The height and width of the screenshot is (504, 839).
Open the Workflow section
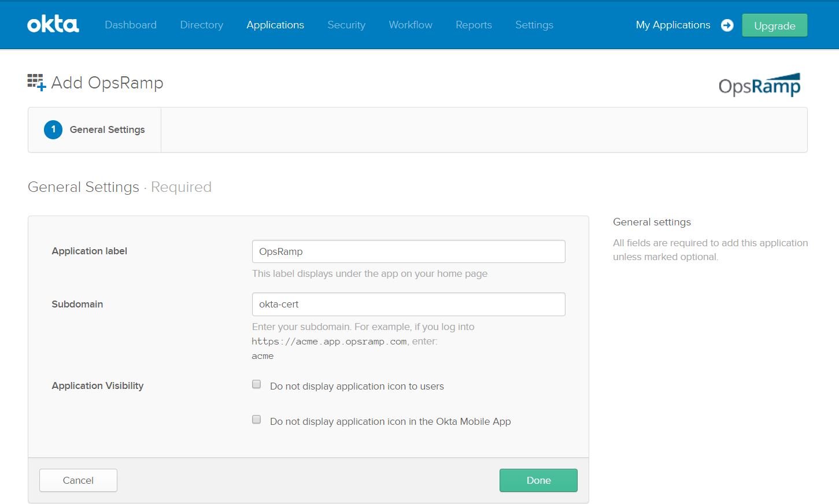tap(410, 25)
